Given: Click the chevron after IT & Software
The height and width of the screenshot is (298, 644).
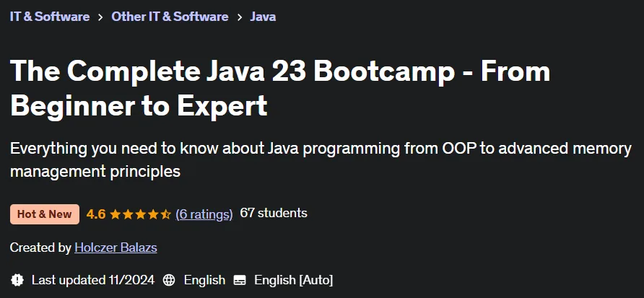Looking at the screenshot, I should click(x=100, y=17).
